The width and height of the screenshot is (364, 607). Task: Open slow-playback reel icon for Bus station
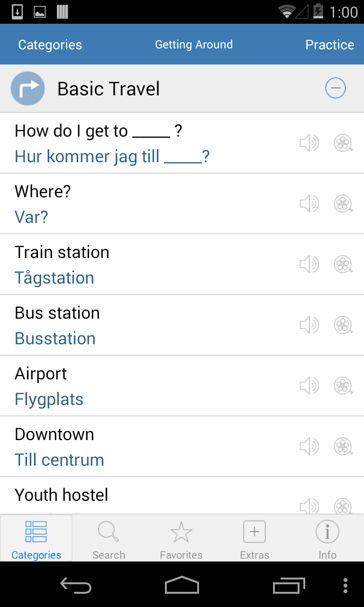tap(343, 325)
